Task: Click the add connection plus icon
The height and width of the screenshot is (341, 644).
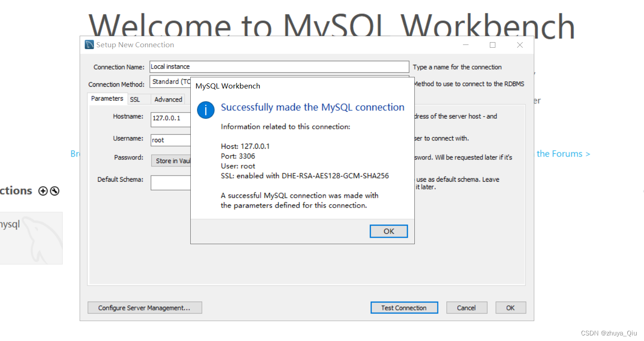Action: pos(43,191)
